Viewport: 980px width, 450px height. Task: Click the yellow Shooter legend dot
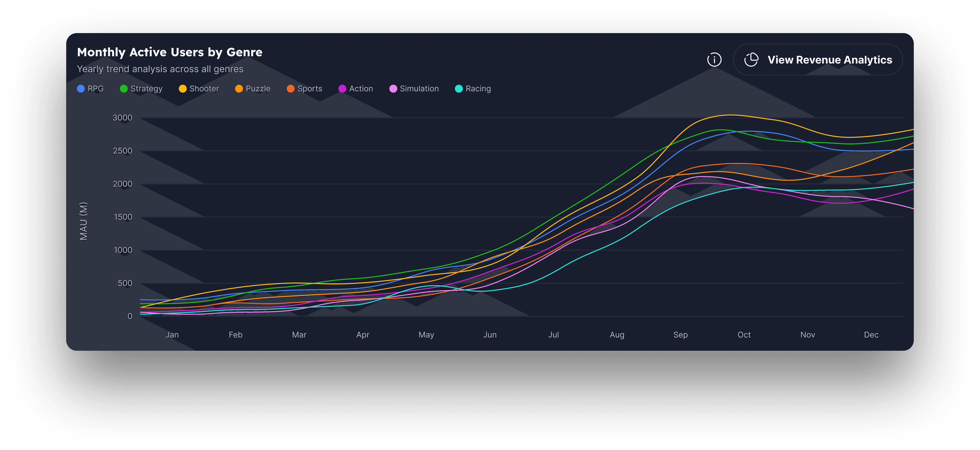183,89
